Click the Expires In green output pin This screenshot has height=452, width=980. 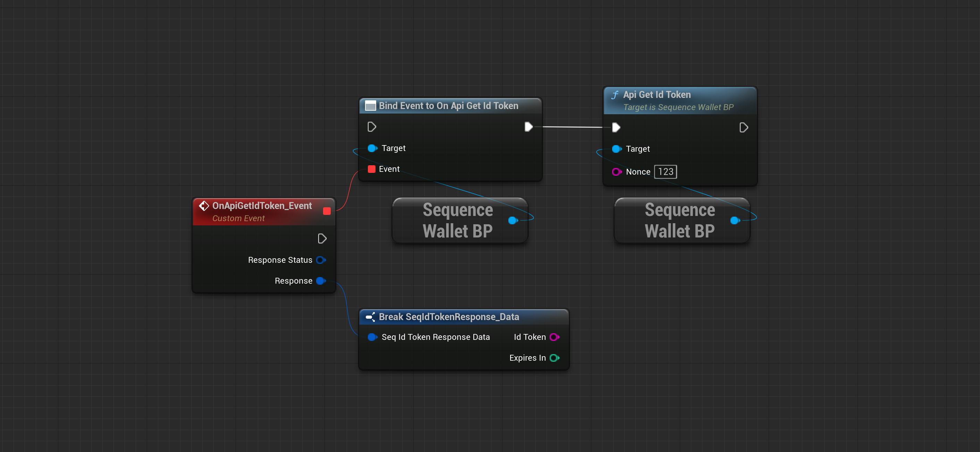[554, 358]
